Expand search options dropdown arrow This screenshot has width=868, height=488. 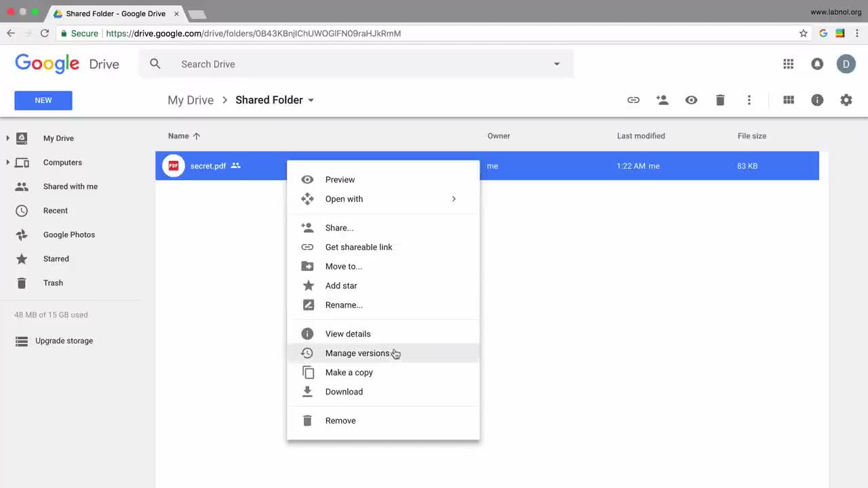(557, 64)
